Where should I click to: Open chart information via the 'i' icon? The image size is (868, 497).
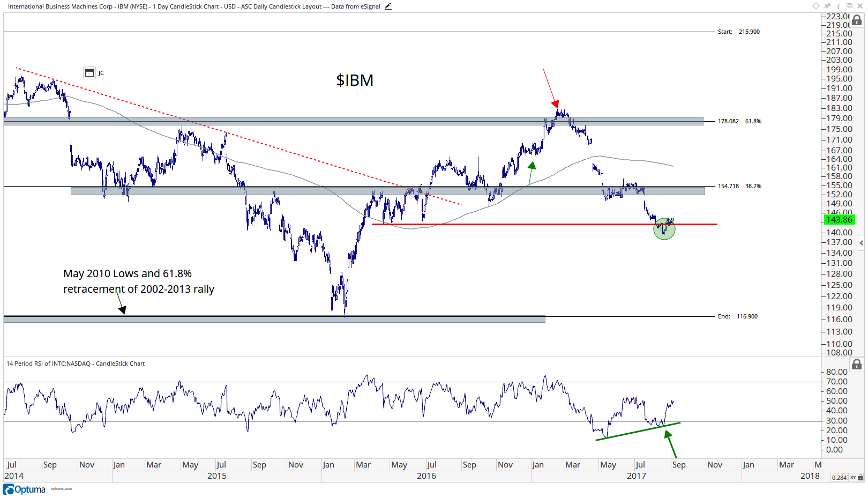839,6
